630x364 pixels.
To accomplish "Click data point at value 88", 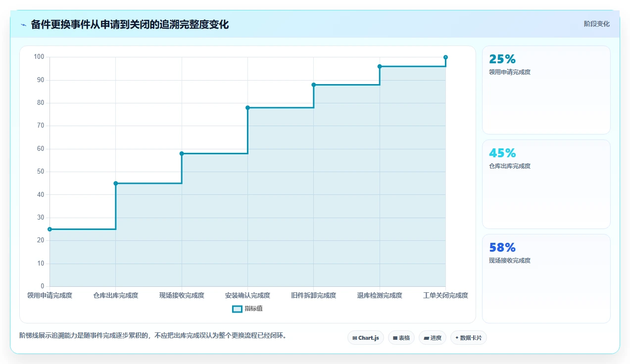I will click(314, 85).
